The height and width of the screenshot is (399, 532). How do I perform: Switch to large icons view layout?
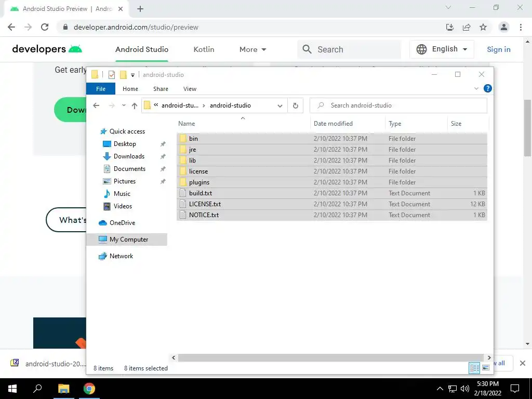(486, 368)
